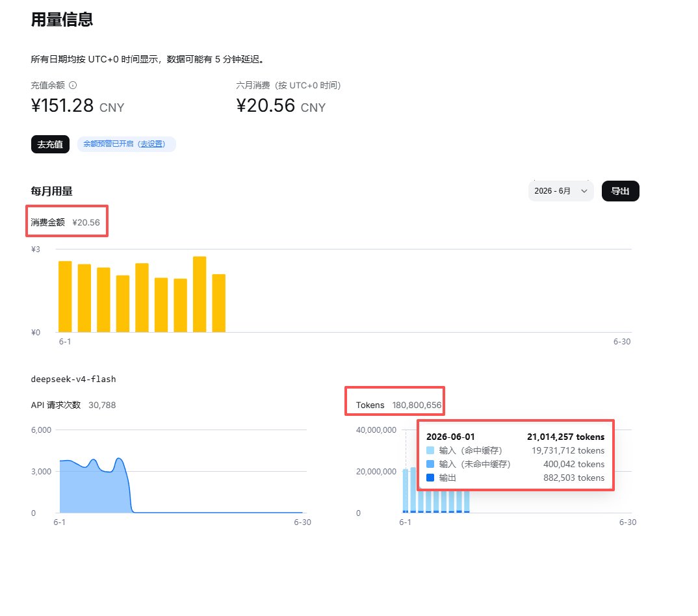Click the deepseek-v4-flash model name
Viewport: 698px width, 616px height.
[x=73, y=379]
